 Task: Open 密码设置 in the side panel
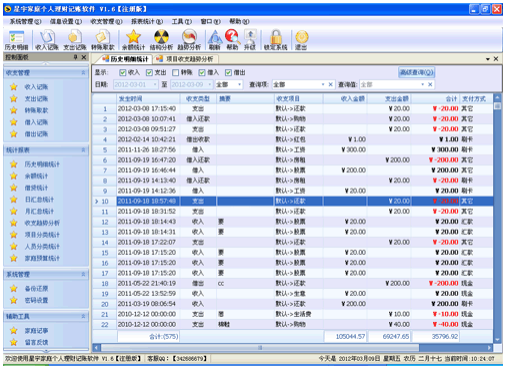point(36,300)
